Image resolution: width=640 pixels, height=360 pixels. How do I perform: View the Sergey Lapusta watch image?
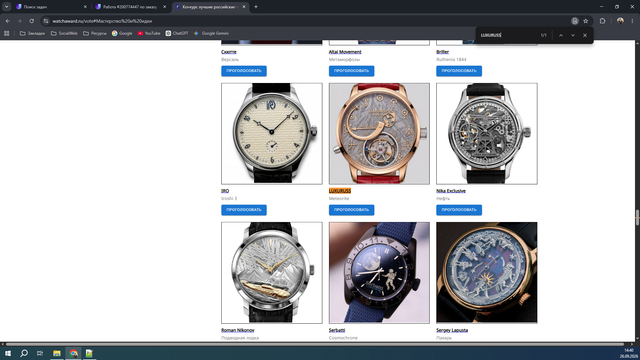[x=487, y=273]
